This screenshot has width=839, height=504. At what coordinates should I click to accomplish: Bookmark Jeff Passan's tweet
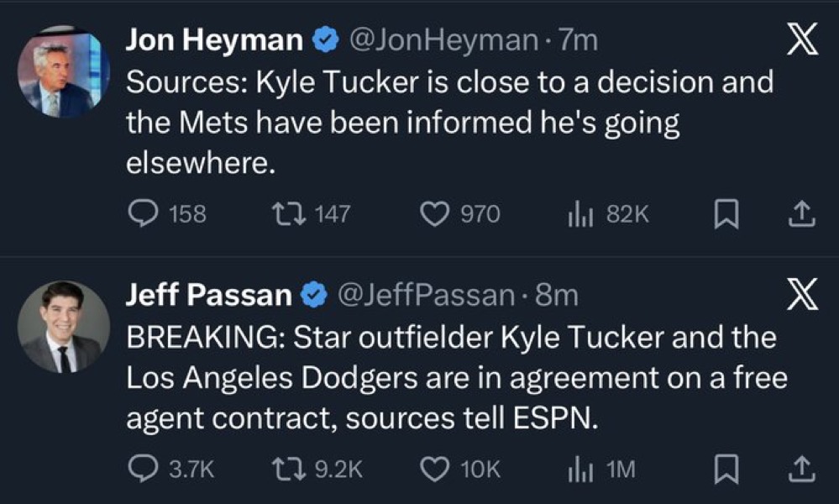pyautogui.click(x=724, y=470)
